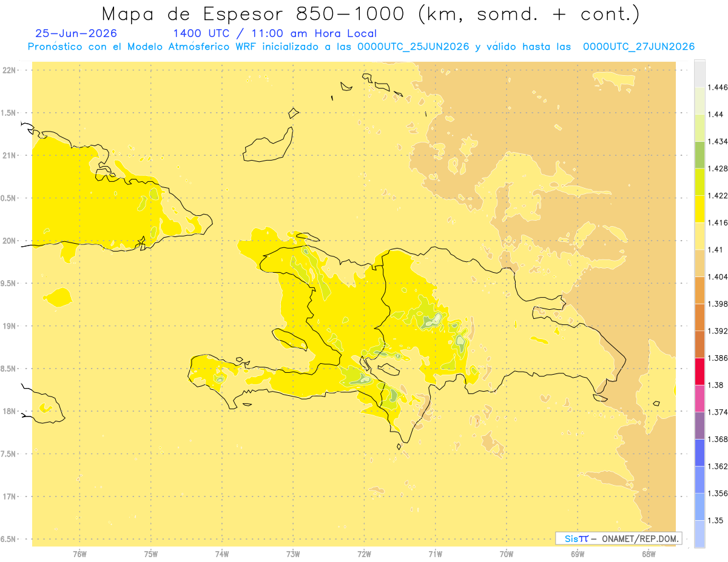Click the '22N' latitude label
This screenshot has width=728, height=562.
[10, 70]
